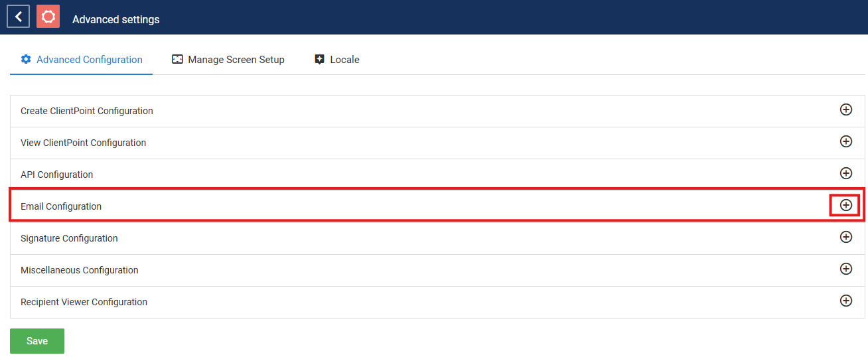Switch to the Locale tab
Screen dimensions: 868x357
(337, 60)
